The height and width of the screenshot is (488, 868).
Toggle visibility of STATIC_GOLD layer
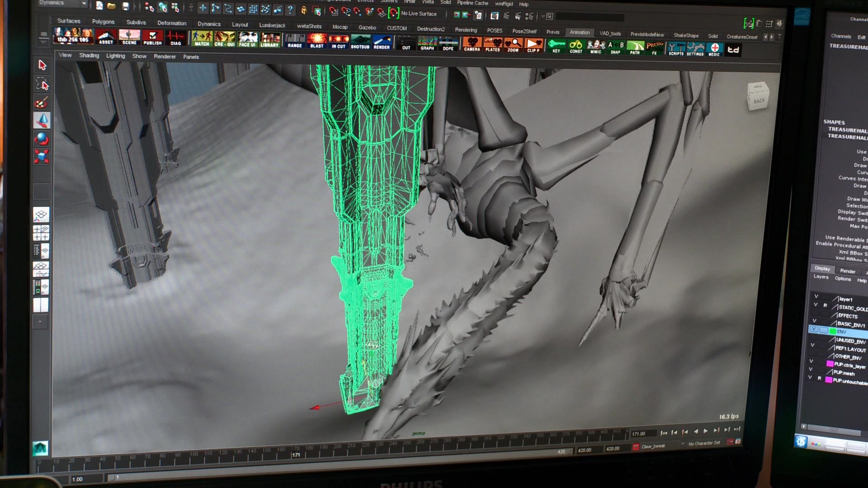pyautogui.click(x=816, y=305)
